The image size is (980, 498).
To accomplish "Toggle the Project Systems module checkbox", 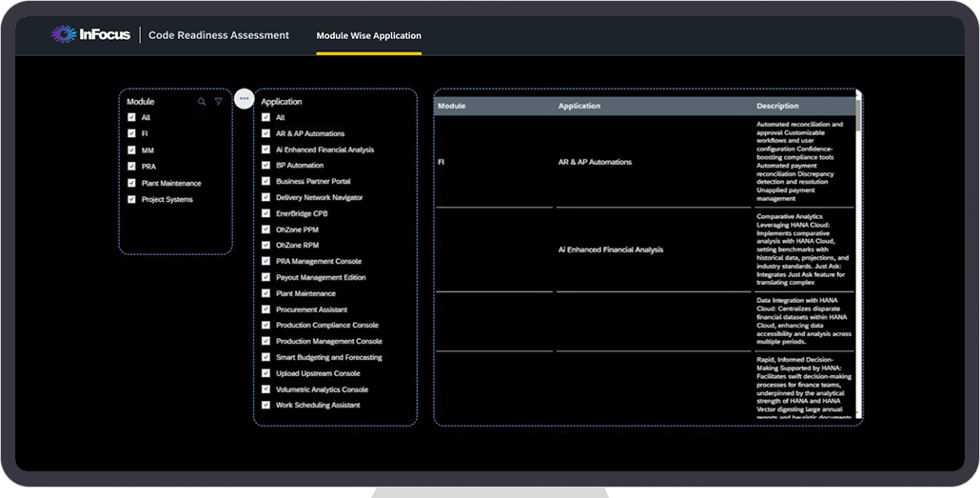I will click(x=131, y=200).
